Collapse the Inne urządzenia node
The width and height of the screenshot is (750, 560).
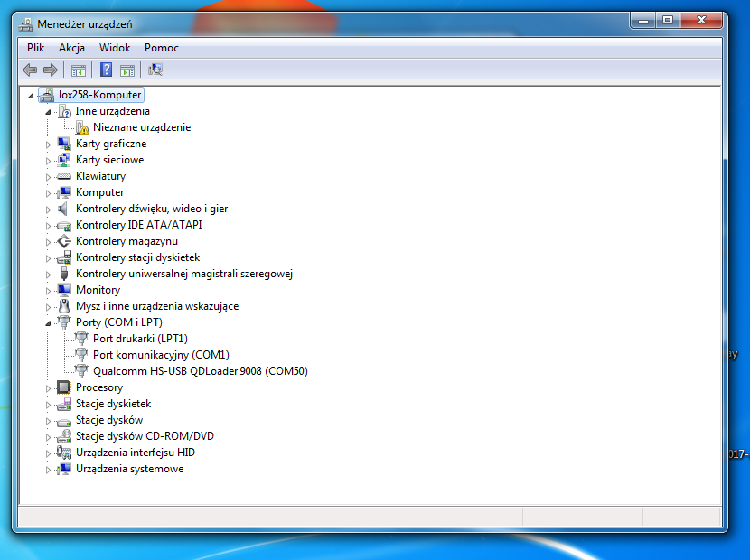pos(49,111)
